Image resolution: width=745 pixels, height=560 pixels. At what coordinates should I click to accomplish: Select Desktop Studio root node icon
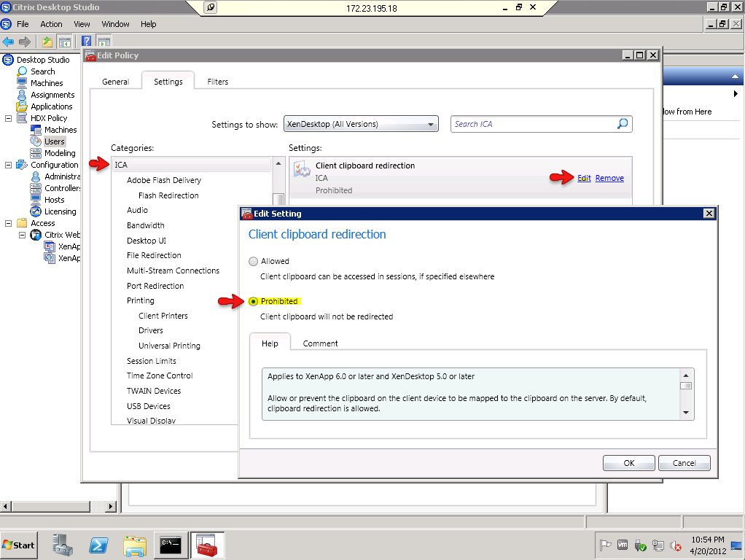pyautogui.click(x=8, y=60)
